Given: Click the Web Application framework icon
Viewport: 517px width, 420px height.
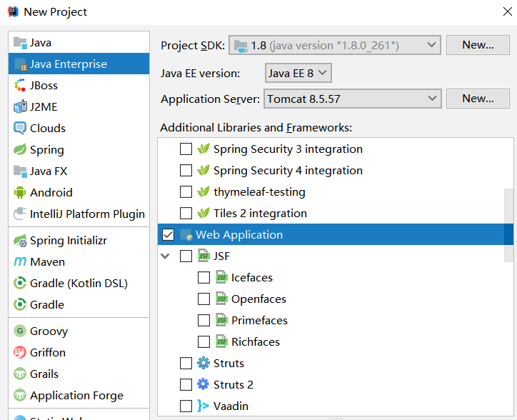Looking at the screenshot, I should 186,235.
